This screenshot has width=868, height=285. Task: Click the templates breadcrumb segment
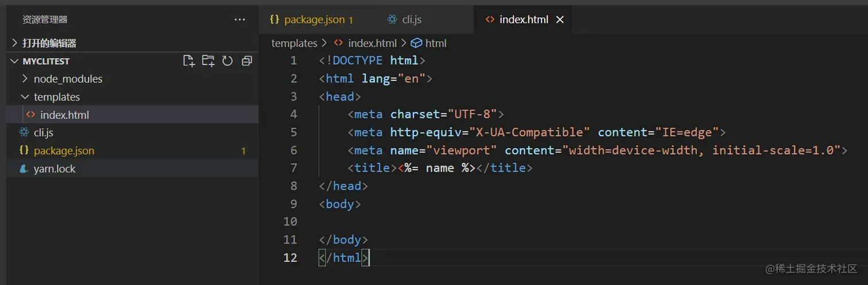coord(294,43)
